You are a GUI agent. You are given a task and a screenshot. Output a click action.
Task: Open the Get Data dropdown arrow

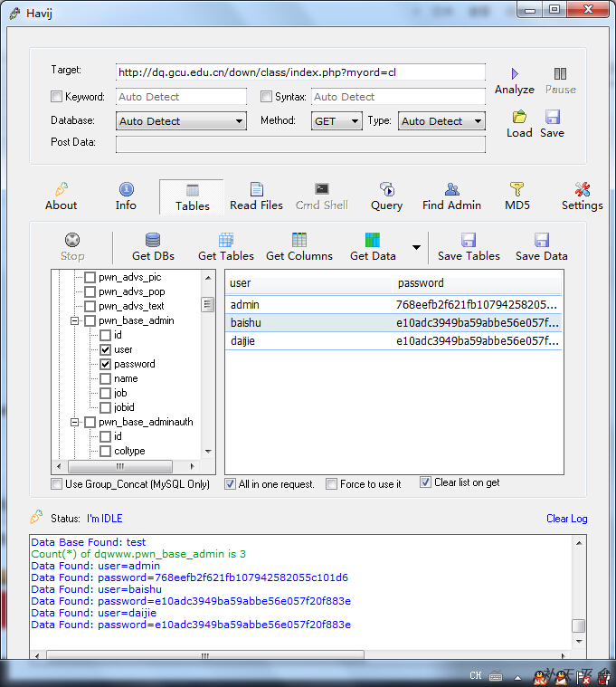coord(416,247)
